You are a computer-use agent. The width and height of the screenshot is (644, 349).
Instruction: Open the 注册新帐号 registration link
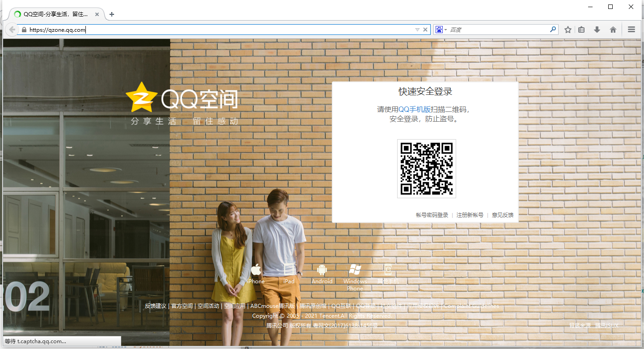tap(469, 215)
